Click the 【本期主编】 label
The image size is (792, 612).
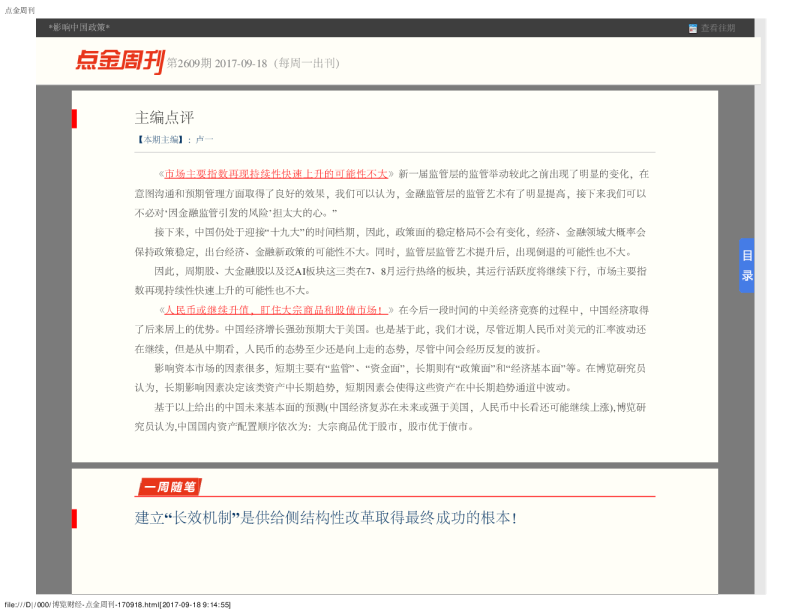tap(160, 139)
